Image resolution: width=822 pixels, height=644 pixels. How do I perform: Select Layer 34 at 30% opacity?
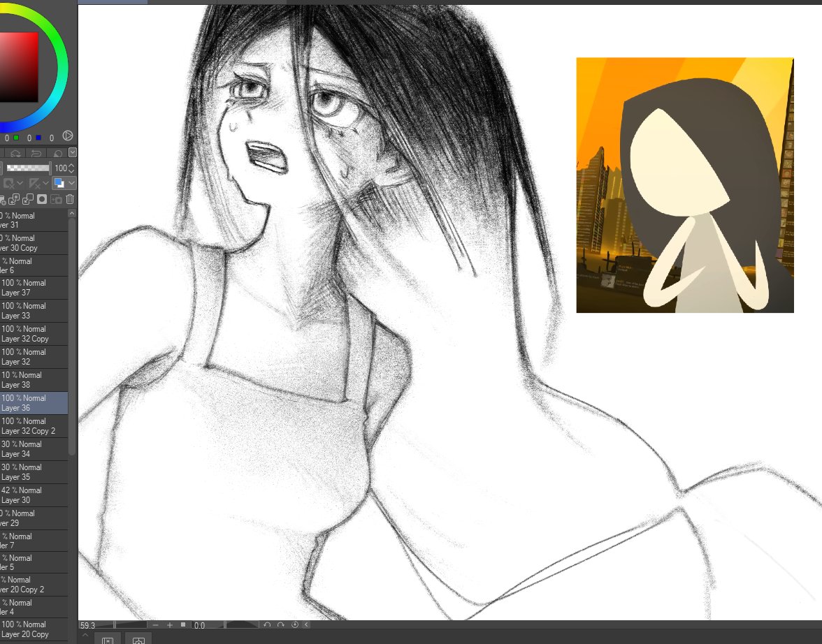34,449
